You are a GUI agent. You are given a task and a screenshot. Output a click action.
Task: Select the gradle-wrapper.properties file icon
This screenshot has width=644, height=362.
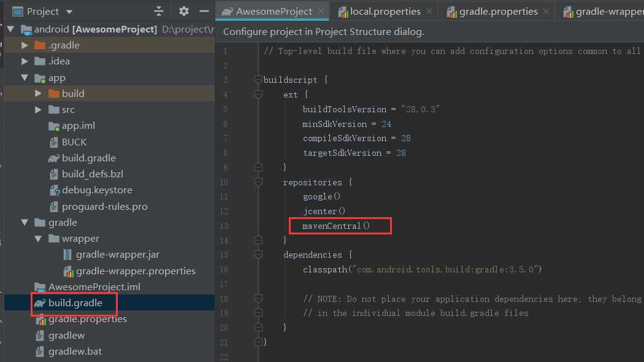click(68, 271)
